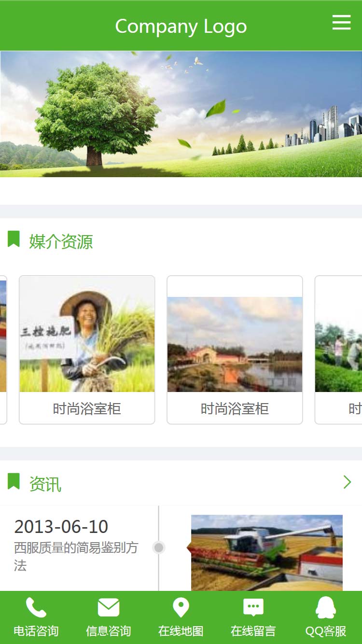Image resolution: width=362 pixels, height=644 pixels.
Task: Open the lakeside house thumbnail
Action: [x=235, y=344]
